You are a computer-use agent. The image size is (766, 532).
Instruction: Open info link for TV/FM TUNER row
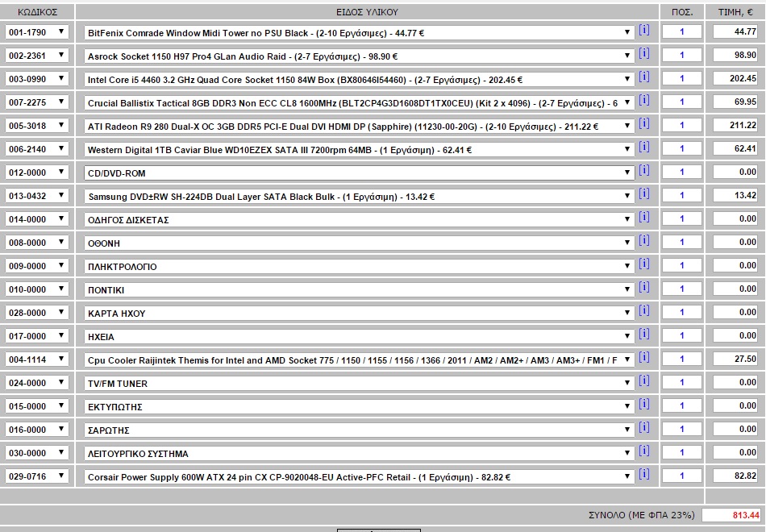click(644, 381)
